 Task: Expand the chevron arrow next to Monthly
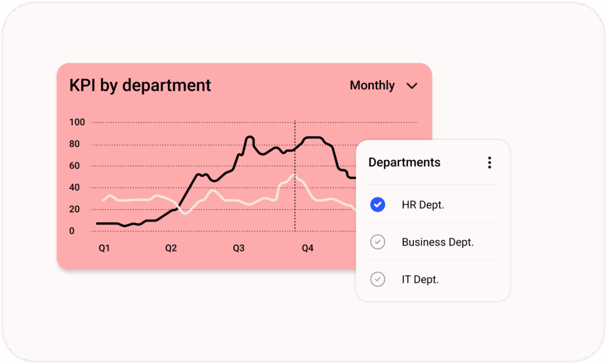click(412, 86)
